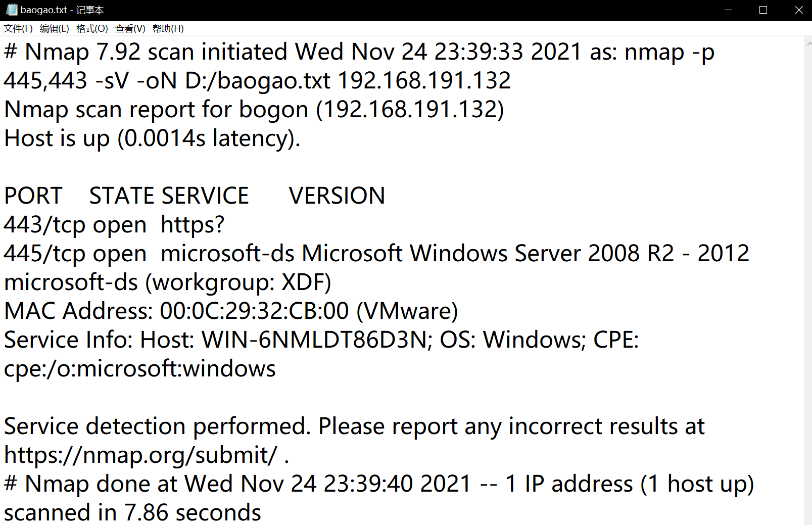Click the scrollbar up arrow
The image size is (812, 525).
pos(808,44)
